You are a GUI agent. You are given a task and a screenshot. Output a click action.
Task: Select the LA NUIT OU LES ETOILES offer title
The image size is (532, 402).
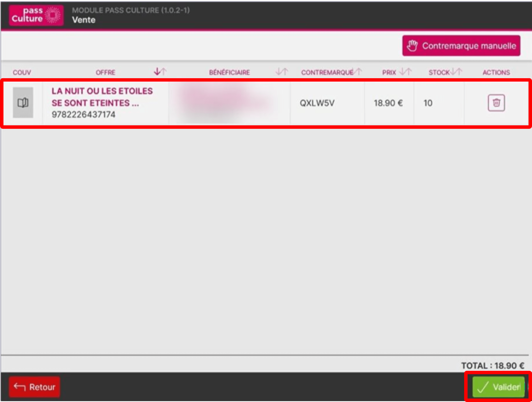(102, 97)
